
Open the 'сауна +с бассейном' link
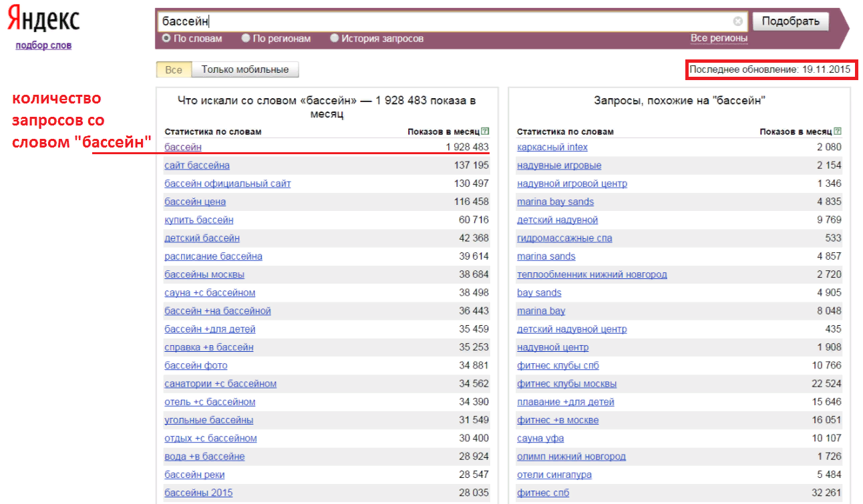[210, 292]
